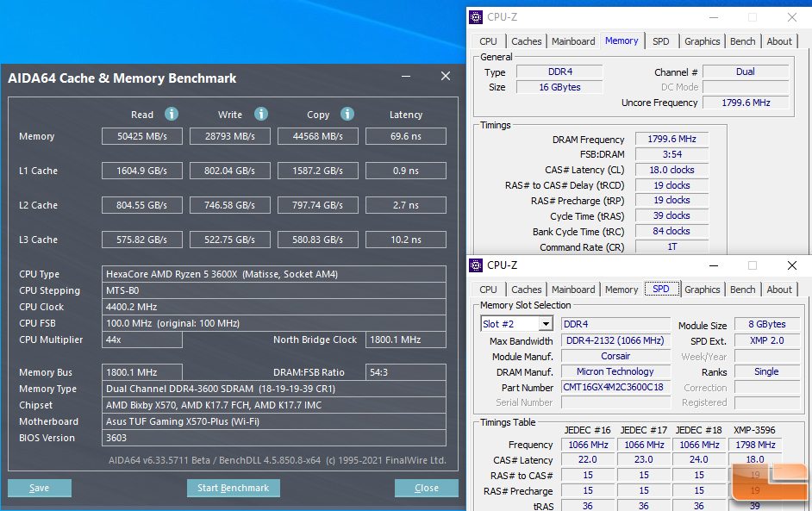Click L3 Cache Copy value 580.83 GB/s

click(318, 240)
